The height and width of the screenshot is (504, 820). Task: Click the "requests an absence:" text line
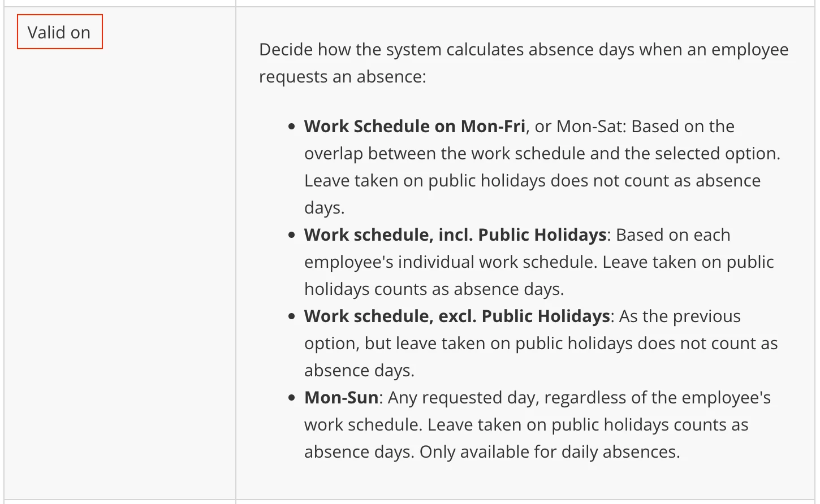click(x=343, y=76)
